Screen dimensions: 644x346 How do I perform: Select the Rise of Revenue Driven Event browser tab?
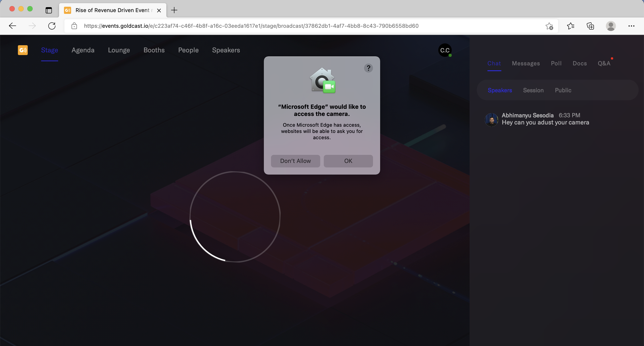[x=112, y=10]
